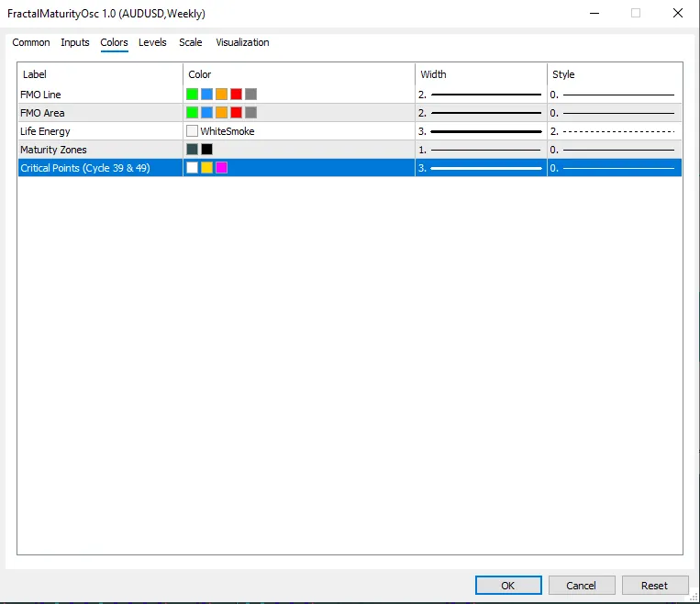Pick the magenta swatch in Critical Points row

point(221,168)
